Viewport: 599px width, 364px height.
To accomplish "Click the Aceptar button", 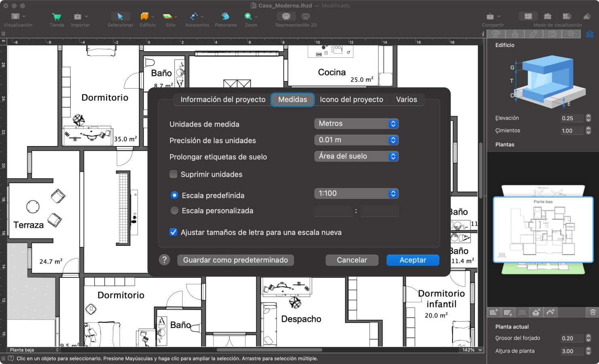I will pos(413,260).
